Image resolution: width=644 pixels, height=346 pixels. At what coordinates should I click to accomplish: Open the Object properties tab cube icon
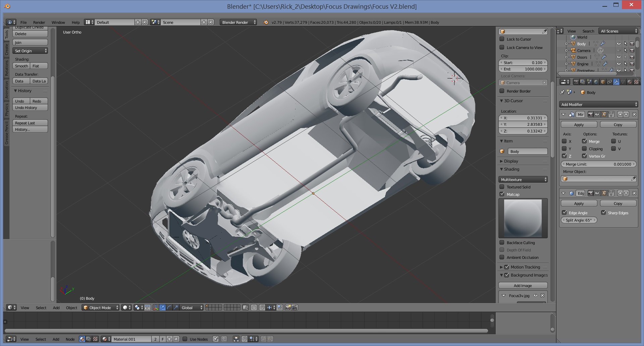coord(603,82)
